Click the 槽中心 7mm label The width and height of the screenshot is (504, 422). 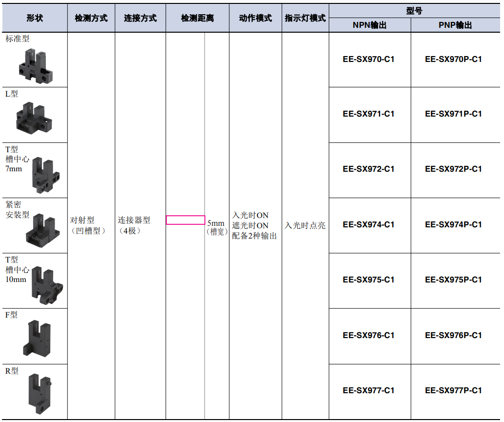(x=18, y=164)
